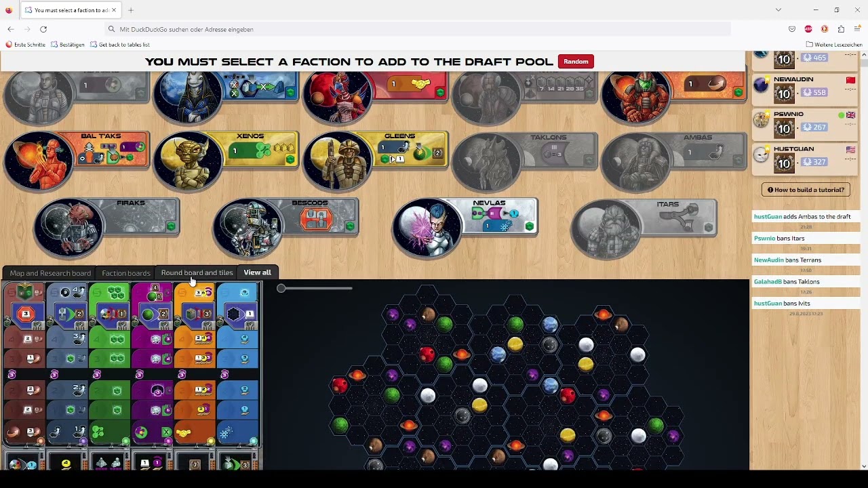
Task: Open the browser extensions puzzle icon
Action: [x=841, y=29]
